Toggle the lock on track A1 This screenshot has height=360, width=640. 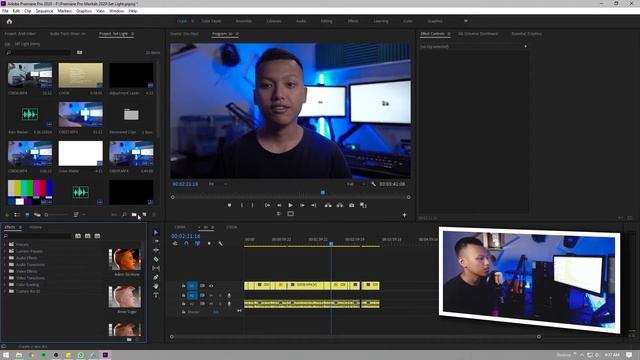[x=184, y=295]
